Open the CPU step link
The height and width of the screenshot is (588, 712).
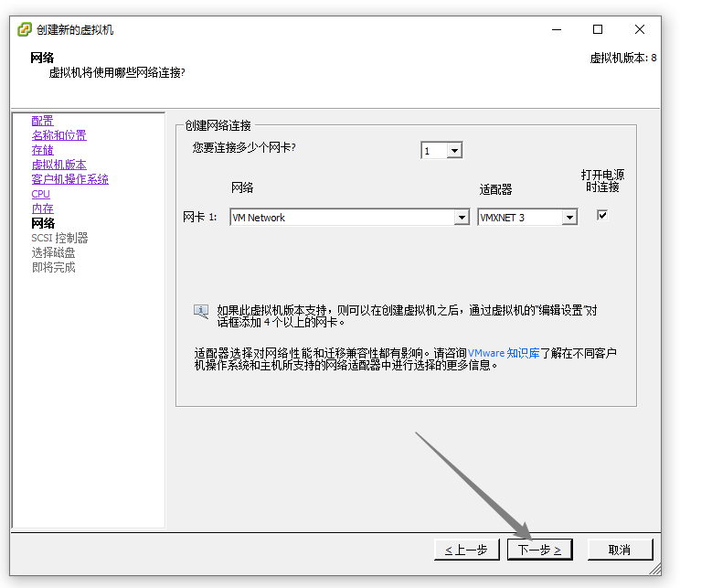[40, 194]
